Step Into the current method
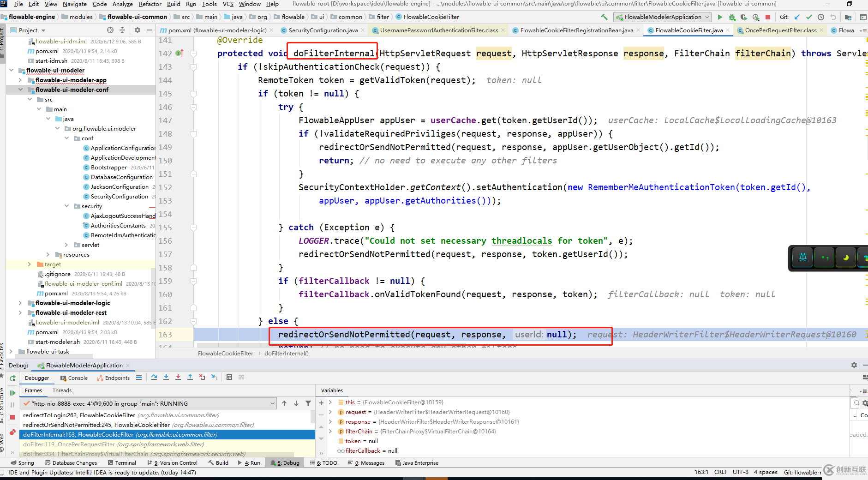Screen dimensions: 868x480 click(166, 377)
